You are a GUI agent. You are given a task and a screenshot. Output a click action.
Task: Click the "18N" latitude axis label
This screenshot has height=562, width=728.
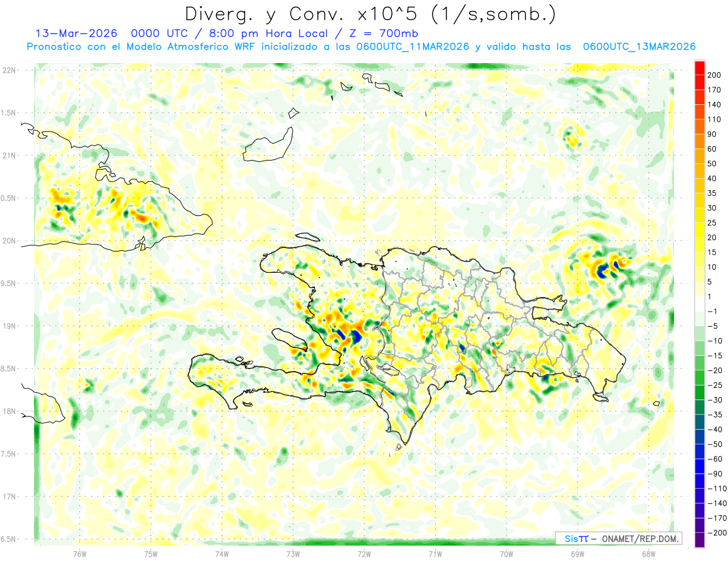tap(8, 412)
